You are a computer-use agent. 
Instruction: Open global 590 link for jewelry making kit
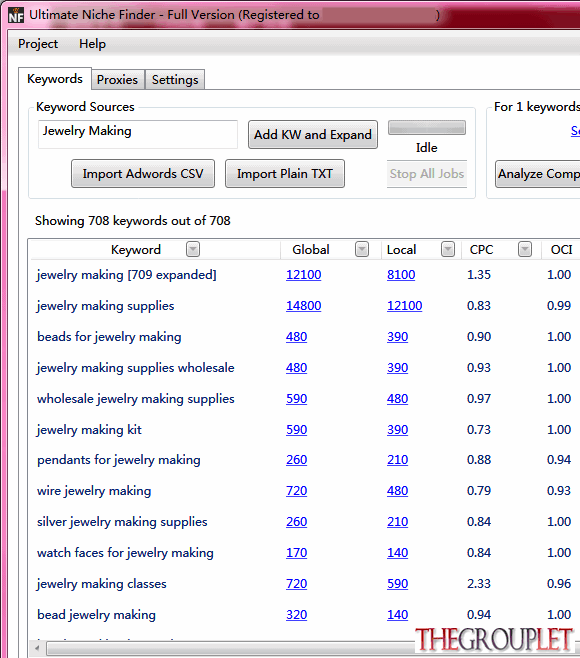tap(296, 430)
